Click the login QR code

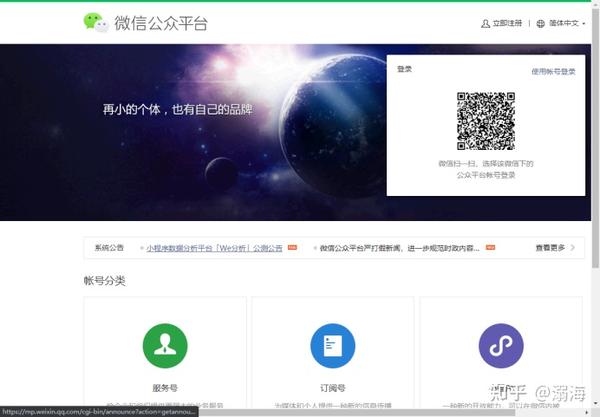[486, 121]
